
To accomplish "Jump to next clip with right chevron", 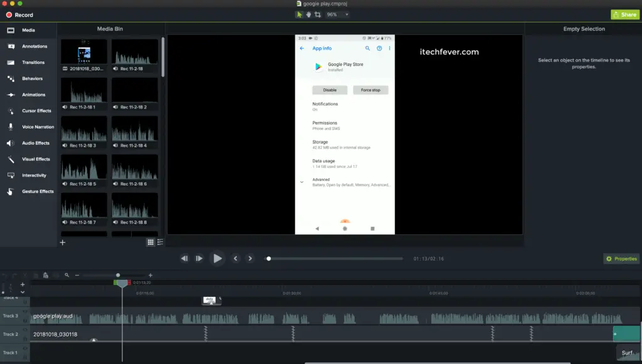I will point(250,259).
